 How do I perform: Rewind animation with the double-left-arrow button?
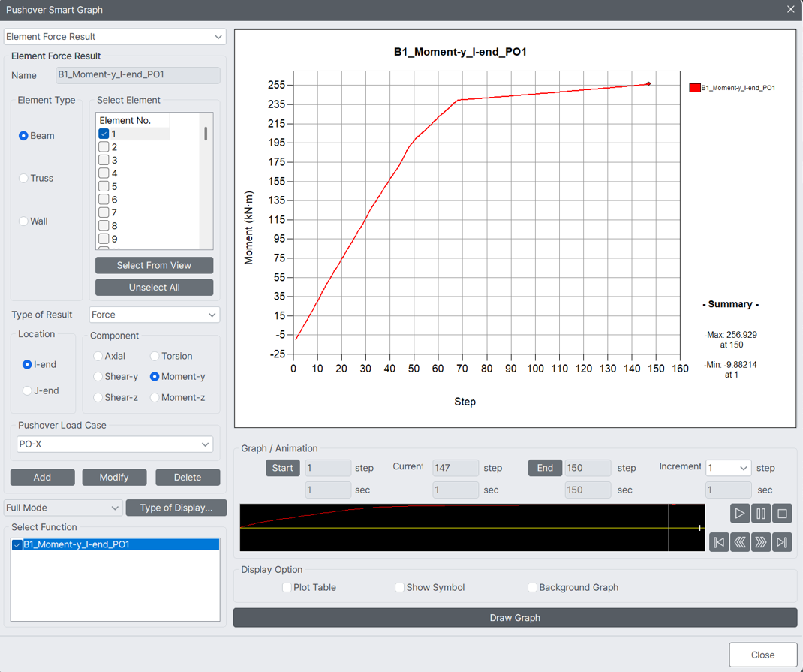(740, 541)
